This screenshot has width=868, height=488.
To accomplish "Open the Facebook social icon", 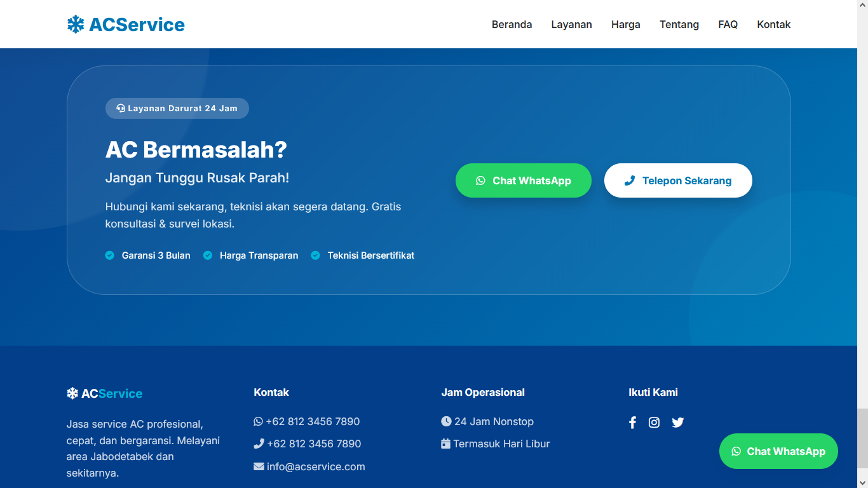I will [632, 423].
